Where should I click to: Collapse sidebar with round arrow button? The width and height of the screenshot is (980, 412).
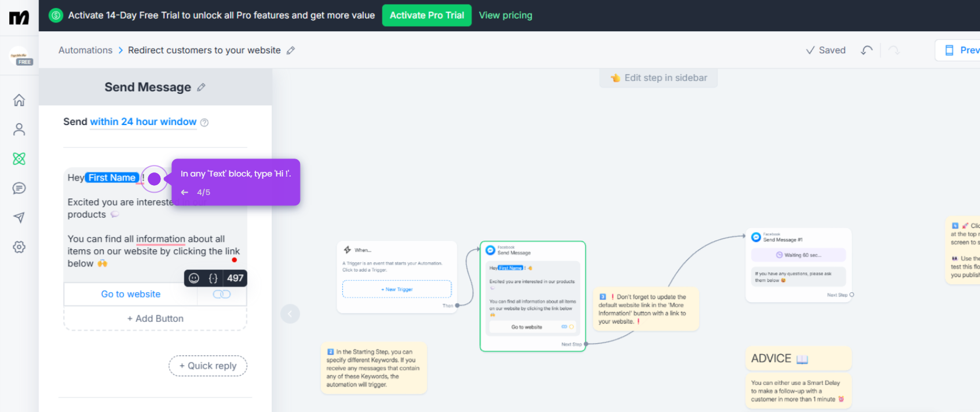tap(290, 314)
